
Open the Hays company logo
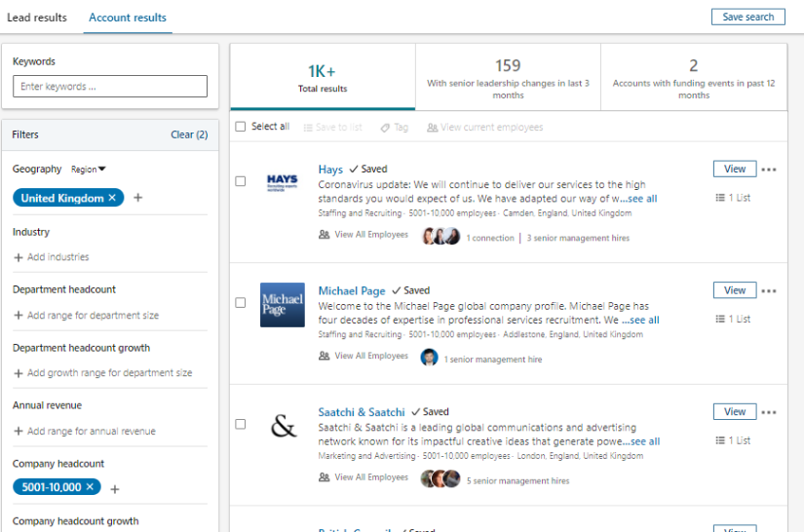[282, 182]
